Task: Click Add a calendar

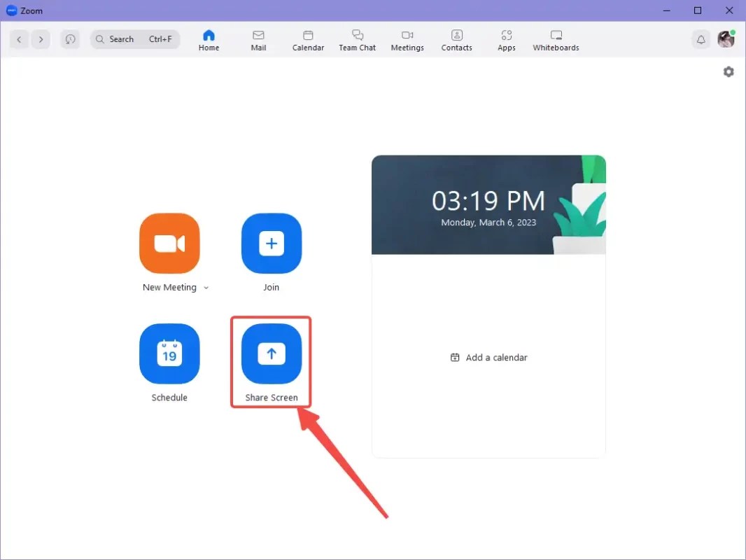Action: 488,357
